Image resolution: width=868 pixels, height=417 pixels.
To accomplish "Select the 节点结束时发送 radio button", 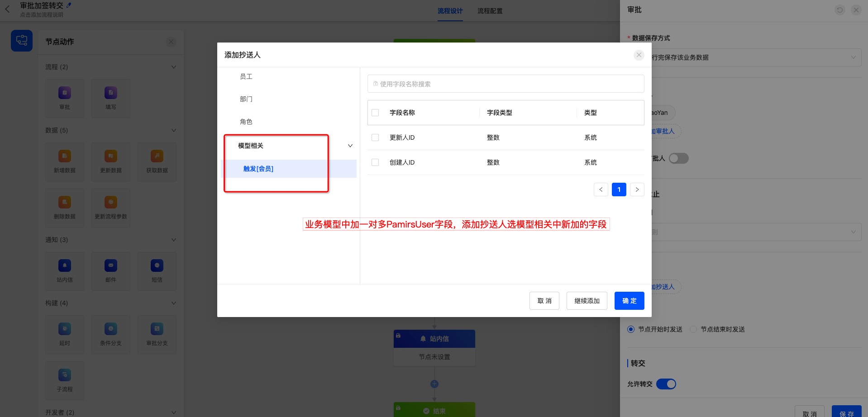I will (x=693, y=329).
